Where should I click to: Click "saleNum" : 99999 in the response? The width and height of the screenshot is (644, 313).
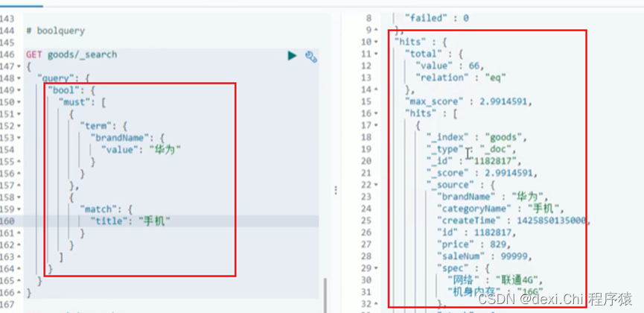484,256
